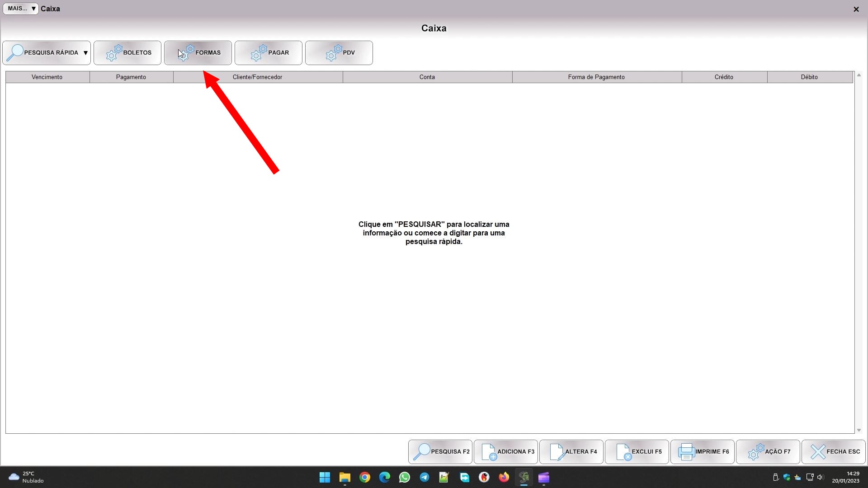Open the AÇÃO F7 actions button
Screen dimensions: 868x488
pos(768,451)
